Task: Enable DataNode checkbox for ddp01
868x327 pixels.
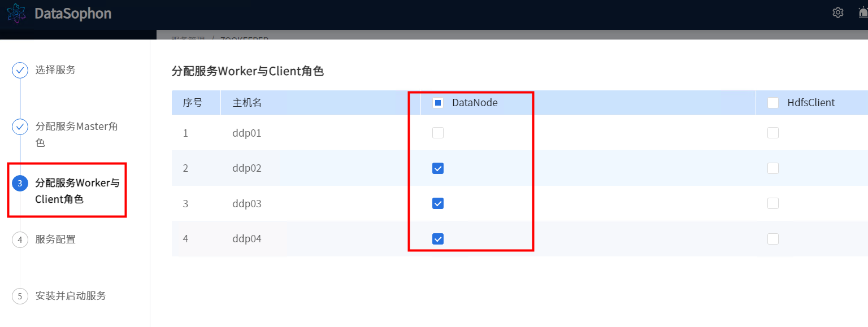Action: coord(438,133)
